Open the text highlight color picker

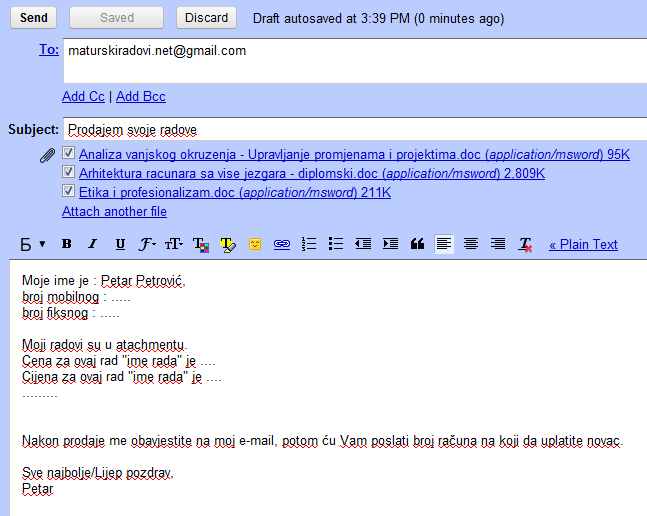(228, 244)
